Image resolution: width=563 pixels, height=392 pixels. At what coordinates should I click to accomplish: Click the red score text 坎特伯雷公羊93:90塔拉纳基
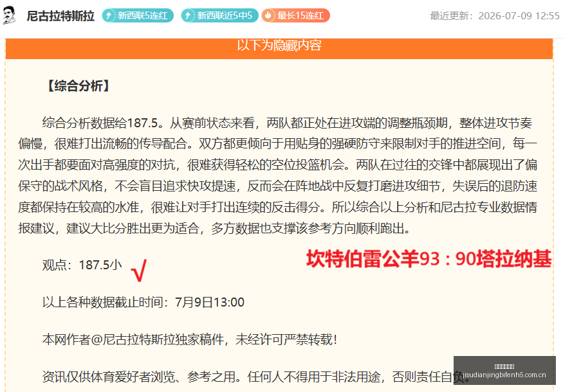[x=429, y=258]
